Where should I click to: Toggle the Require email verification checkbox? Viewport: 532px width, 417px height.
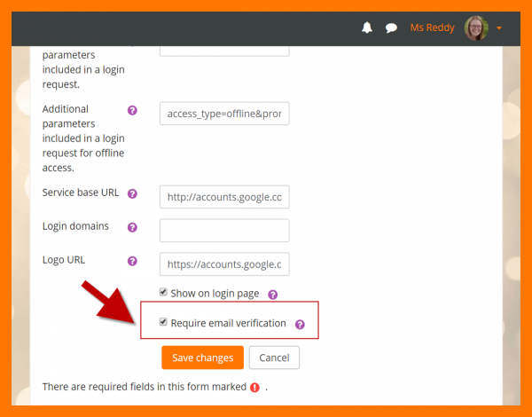[x=163, y=323]
